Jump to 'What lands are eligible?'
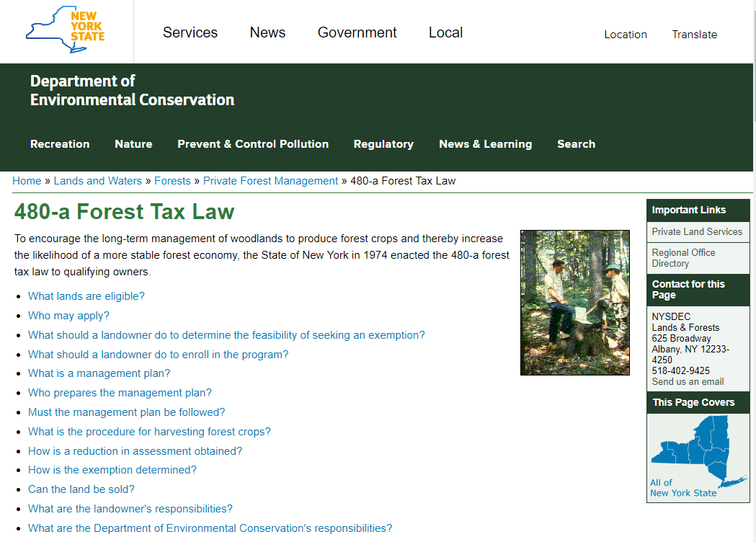This screenshot has height=542, width=756. pos(86,296)
